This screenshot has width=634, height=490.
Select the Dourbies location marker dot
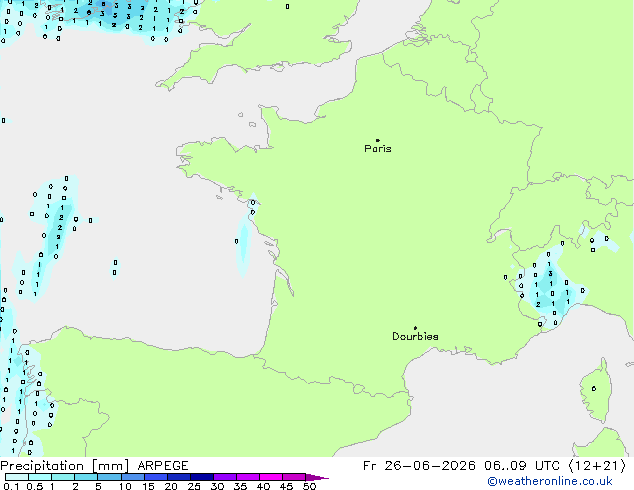[x=415, y=328]
